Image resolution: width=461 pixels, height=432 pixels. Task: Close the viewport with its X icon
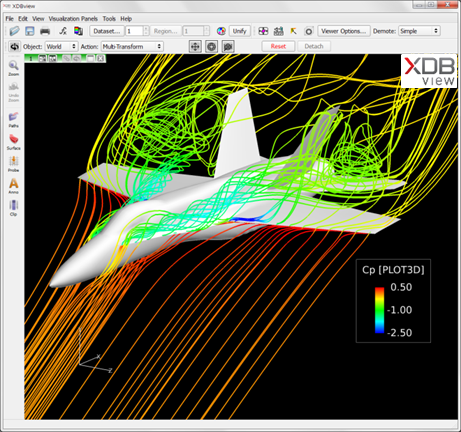[x=101, y=59]
